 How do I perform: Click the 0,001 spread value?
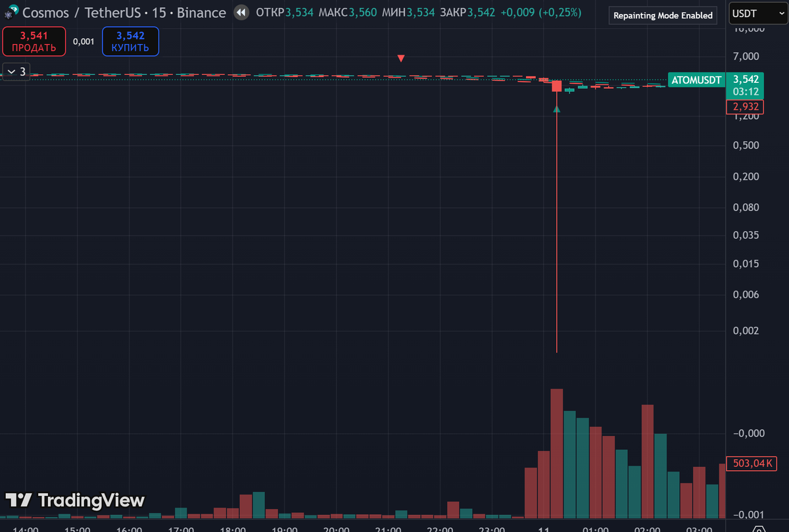point(84,41)
